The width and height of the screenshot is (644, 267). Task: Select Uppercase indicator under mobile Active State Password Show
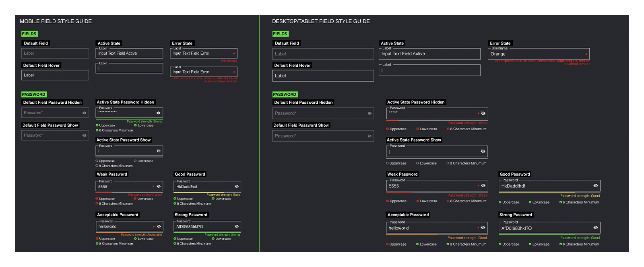point(105,161)
